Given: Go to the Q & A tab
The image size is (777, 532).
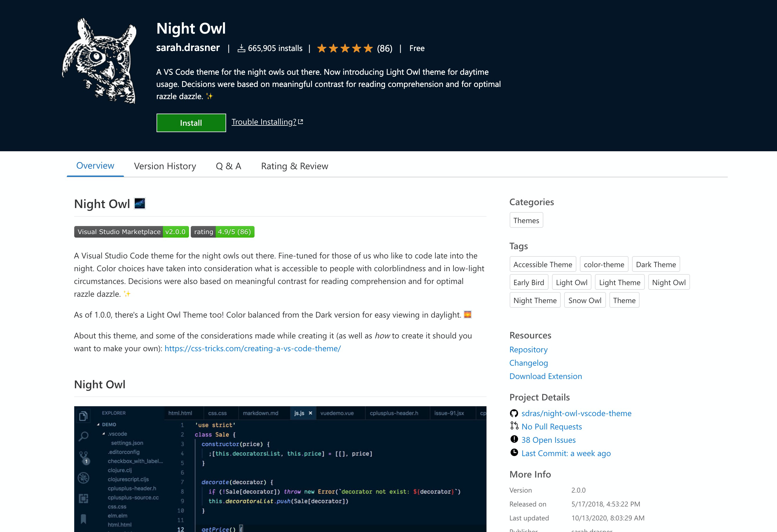Looking at the screenshot, I should (228, 166).
